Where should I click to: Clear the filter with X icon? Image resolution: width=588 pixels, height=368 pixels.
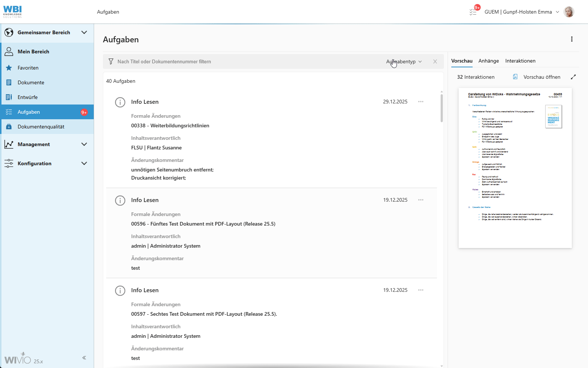click(435, 61)
